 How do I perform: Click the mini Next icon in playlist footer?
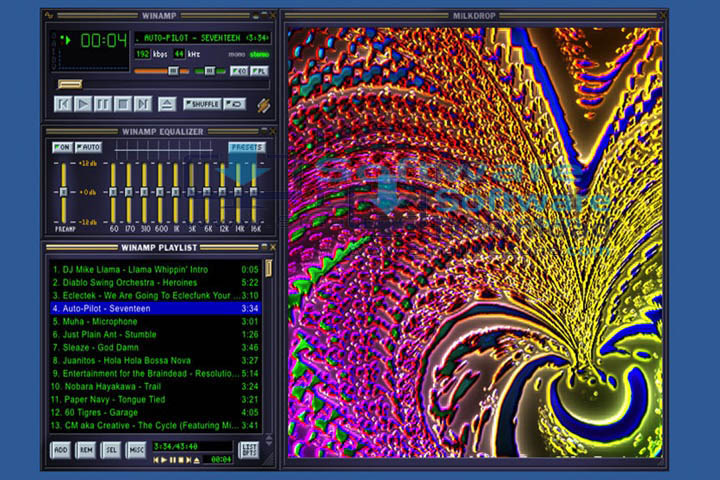[189, 460]
